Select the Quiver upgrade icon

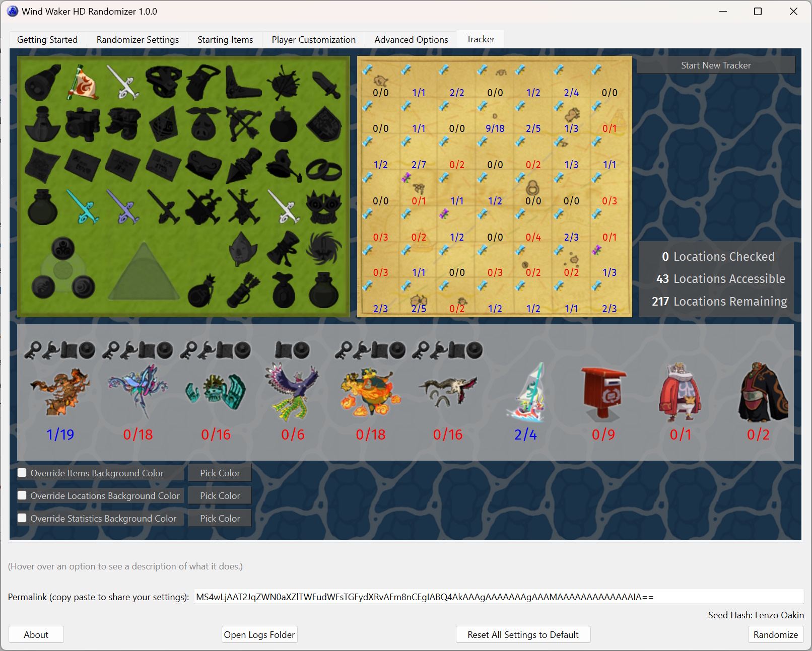[244, 290]
